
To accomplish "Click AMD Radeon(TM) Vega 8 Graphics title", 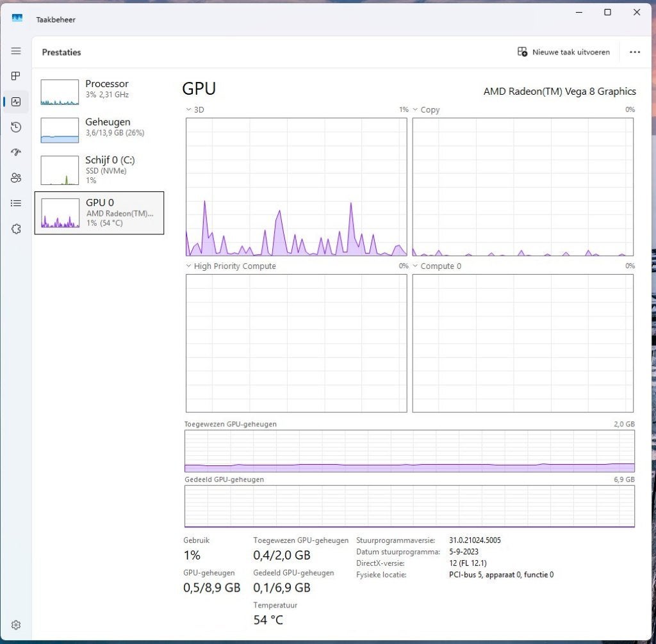I will coord(560,91).
